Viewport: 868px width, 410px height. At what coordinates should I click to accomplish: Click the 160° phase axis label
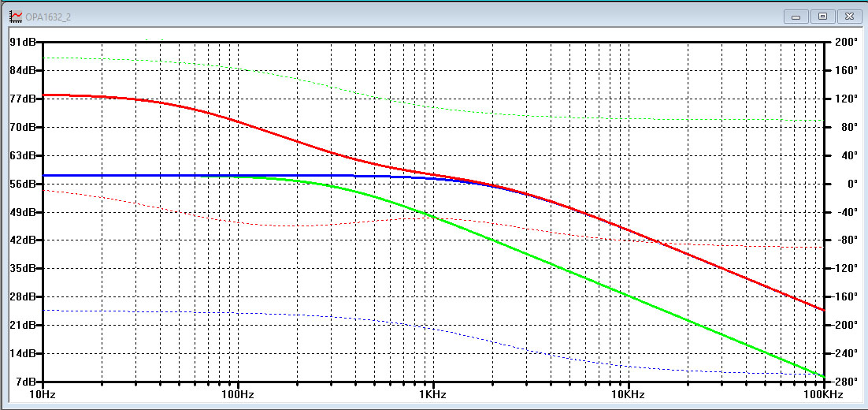(845, 70)
